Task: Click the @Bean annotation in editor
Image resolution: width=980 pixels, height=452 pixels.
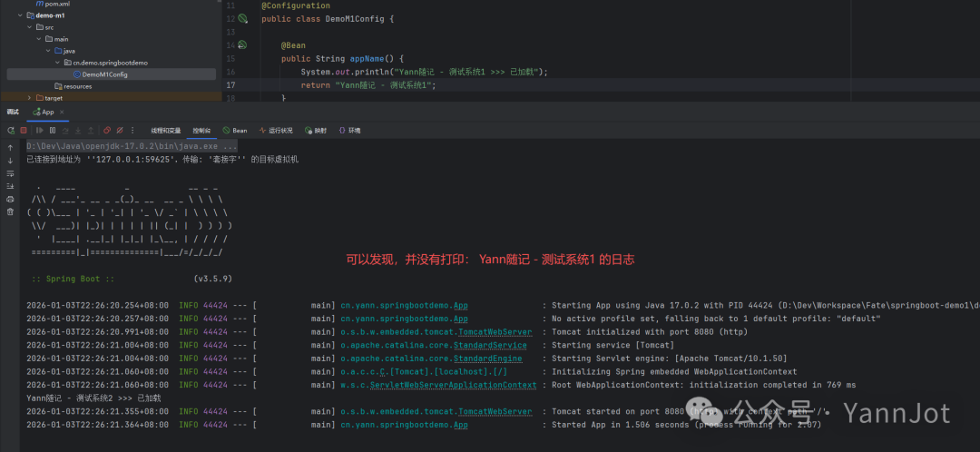Action: tap(293, 45)
